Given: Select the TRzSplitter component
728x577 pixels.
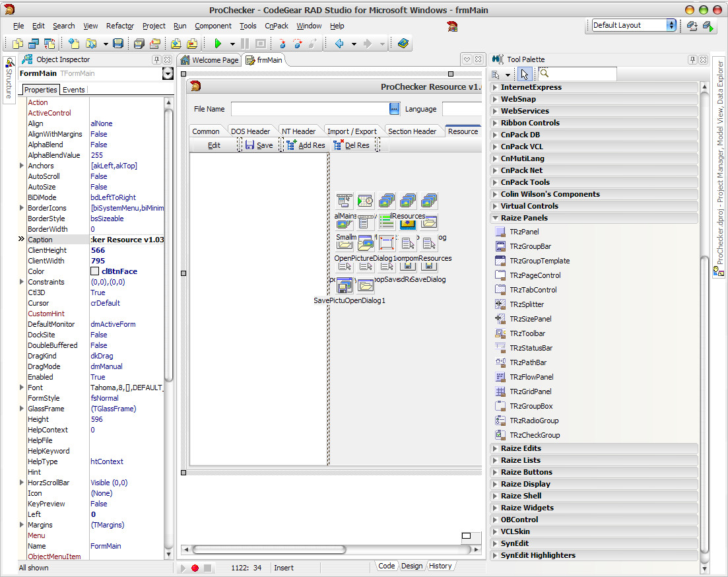Looking at the screenshot, I should point(527,304).
